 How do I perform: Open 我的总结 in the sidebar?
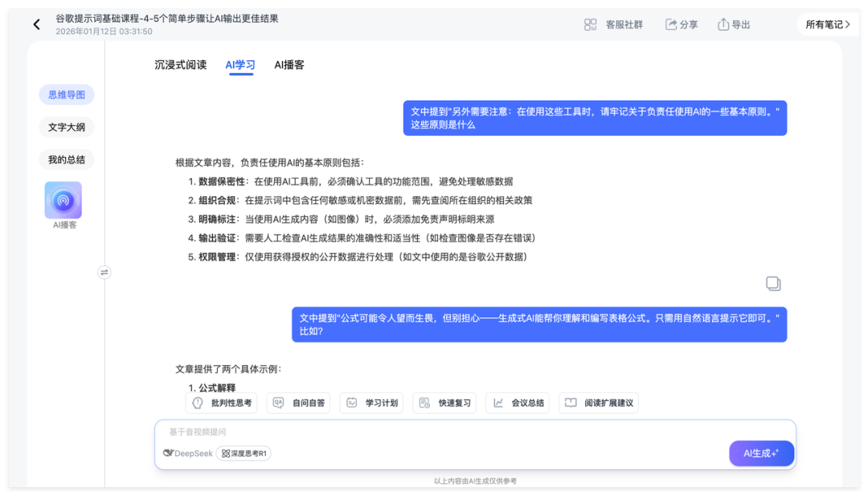click(x=67, y=159)
